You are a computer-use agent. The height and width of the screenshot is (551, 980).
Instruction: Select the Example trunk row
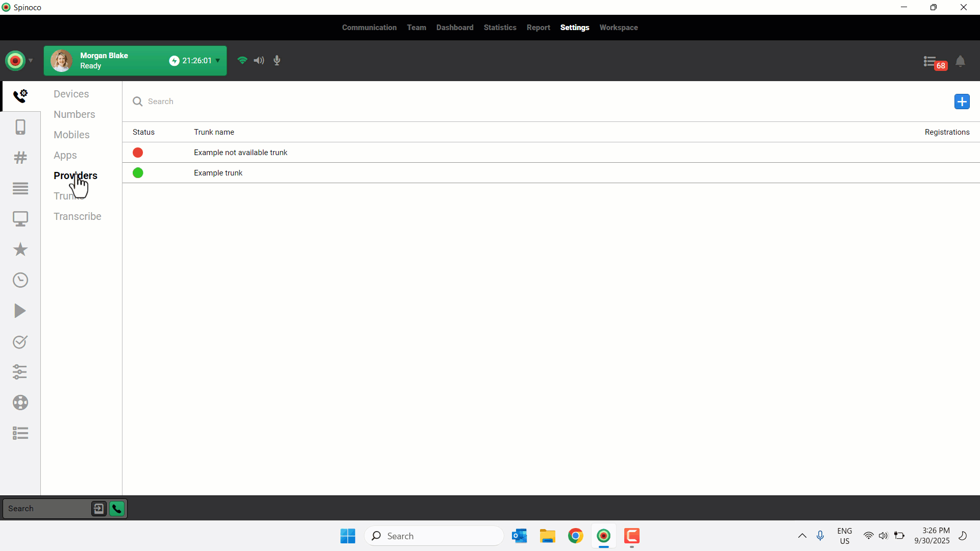(x=218, y=173)
